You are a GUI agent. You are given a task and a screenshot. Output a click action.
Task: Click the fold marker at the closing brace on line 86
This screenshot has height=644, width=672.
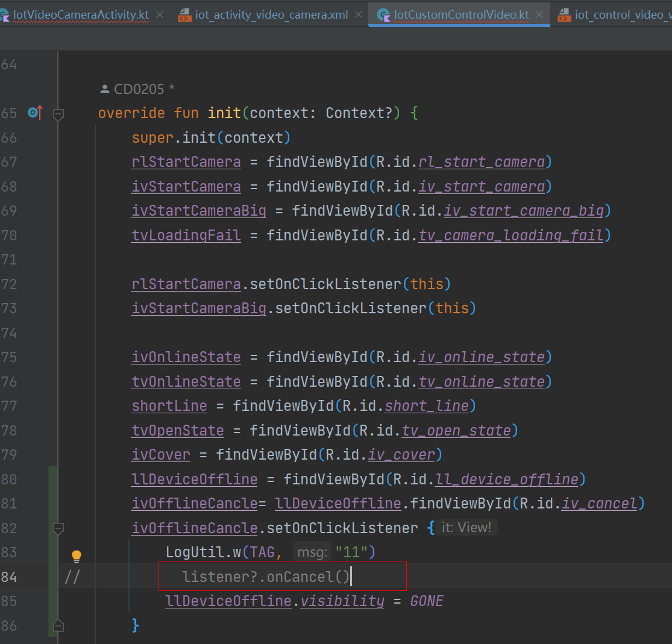58,625
